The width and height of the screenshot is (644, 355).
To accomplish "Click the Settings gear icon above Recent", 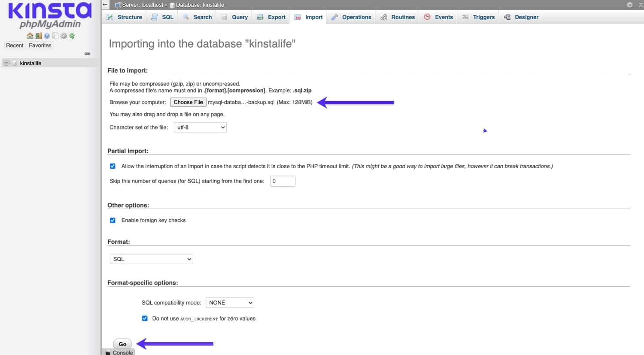I will coord(64,36).
